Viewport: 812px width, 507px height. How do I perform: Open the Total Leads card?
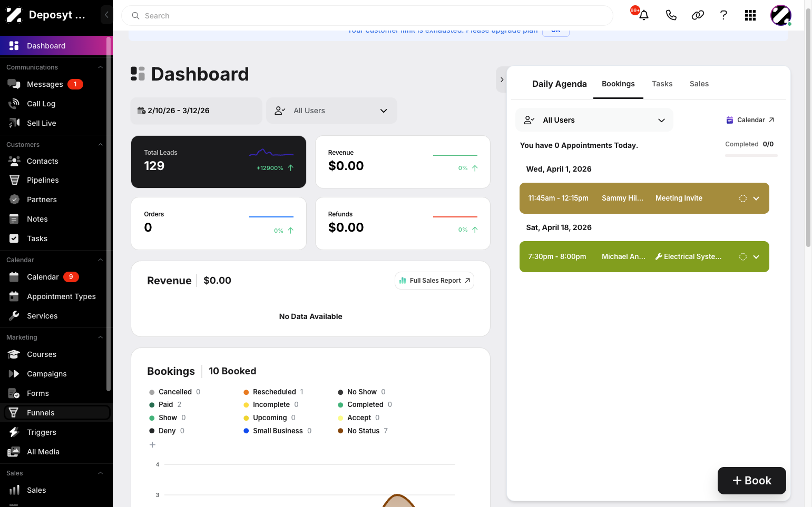click(x=219, y=162)
